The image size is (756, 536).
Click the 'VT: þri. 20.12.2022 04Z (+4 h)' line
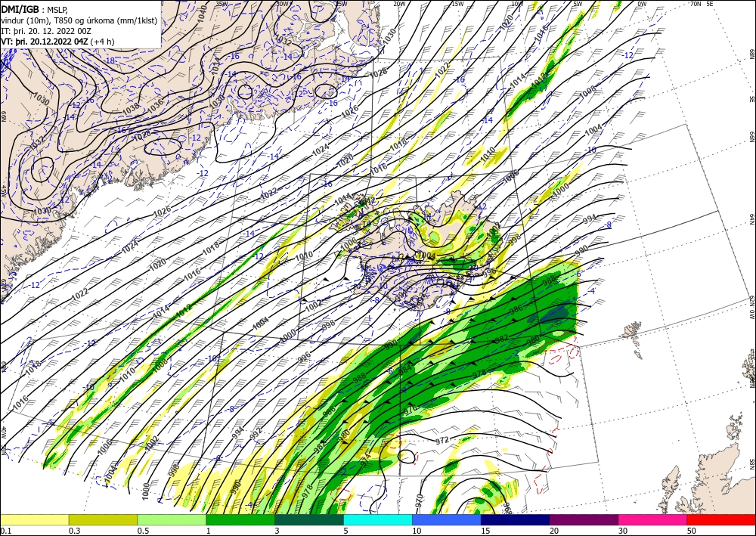tap(57, 42)
